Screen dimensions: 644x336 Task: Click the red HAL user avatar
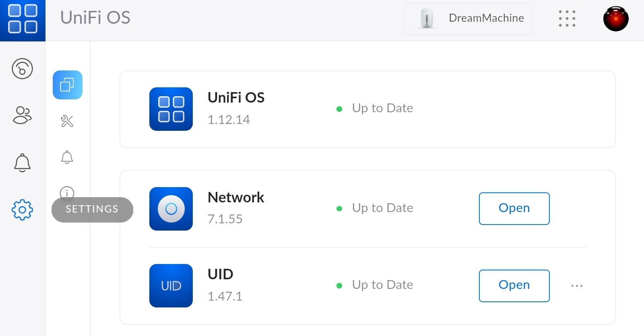615,19
